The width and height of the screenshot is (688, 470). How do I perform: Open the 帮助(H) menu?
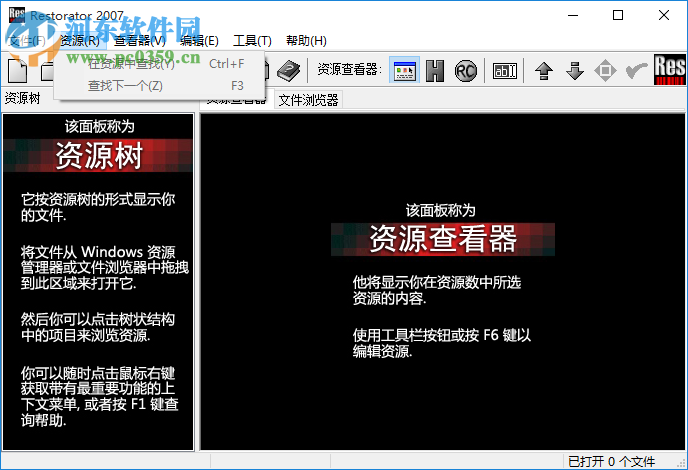(x=306, y=41)
